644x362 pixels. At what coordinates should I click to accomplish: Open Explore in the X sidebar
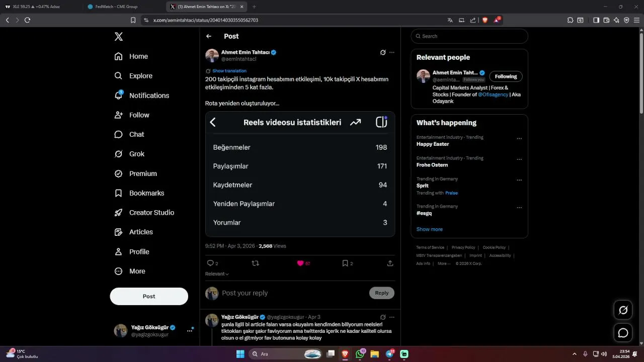pos(133,76)
